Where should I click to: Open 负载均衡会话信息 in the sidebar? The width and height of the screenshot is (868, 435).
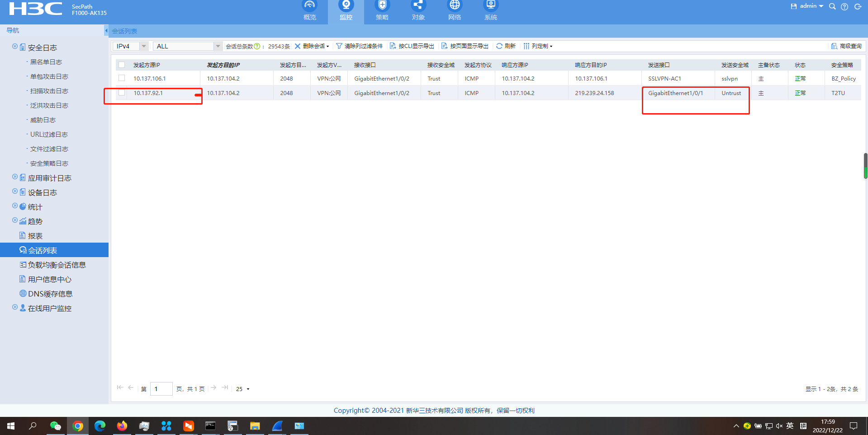click(57, 265)
